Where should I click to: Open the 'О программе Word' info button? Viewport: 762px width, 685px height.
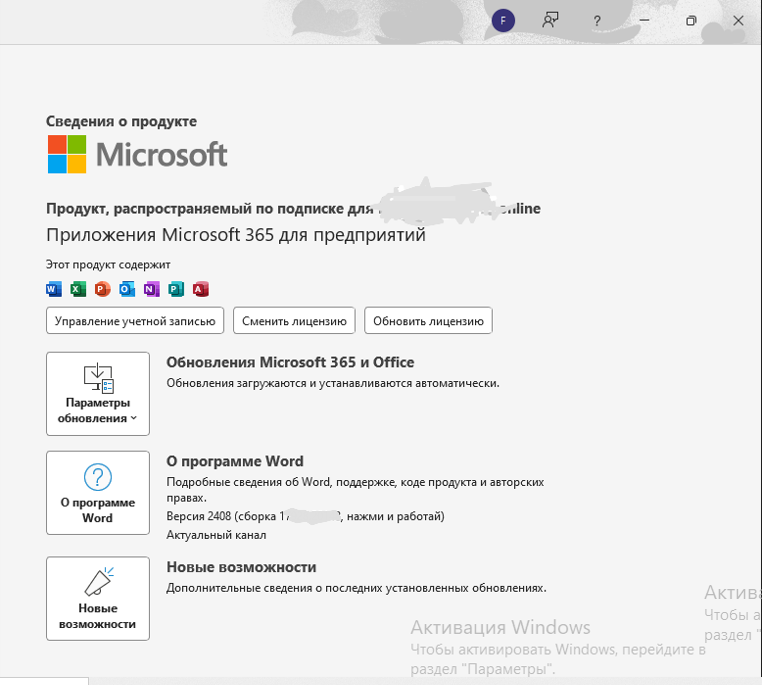point(98,492)
